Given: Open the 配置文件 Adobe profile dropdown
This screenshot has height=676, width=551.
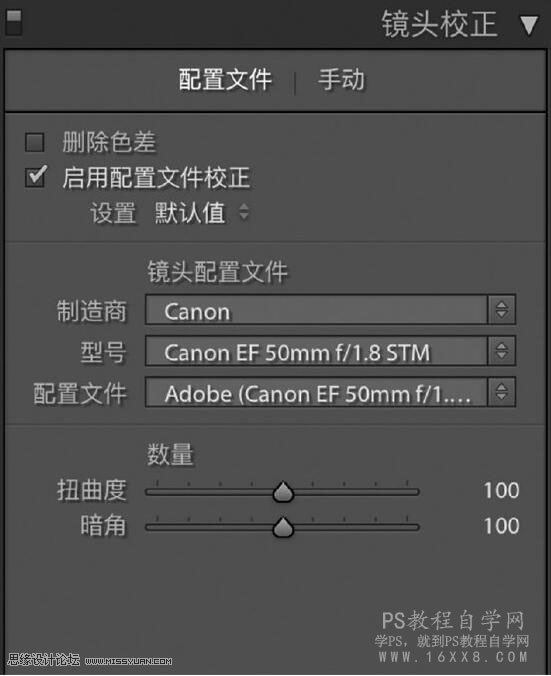Looking at the screenshot, I should [x=330, y=392].
